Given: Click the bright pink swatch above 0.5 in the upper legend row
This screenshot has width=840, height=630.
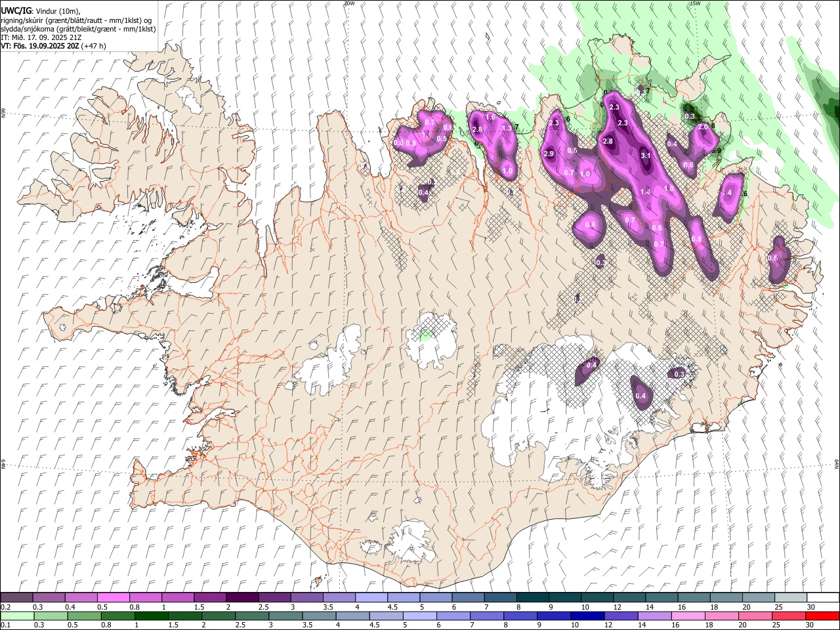Looking at the screenshot, I should (113, 597).
